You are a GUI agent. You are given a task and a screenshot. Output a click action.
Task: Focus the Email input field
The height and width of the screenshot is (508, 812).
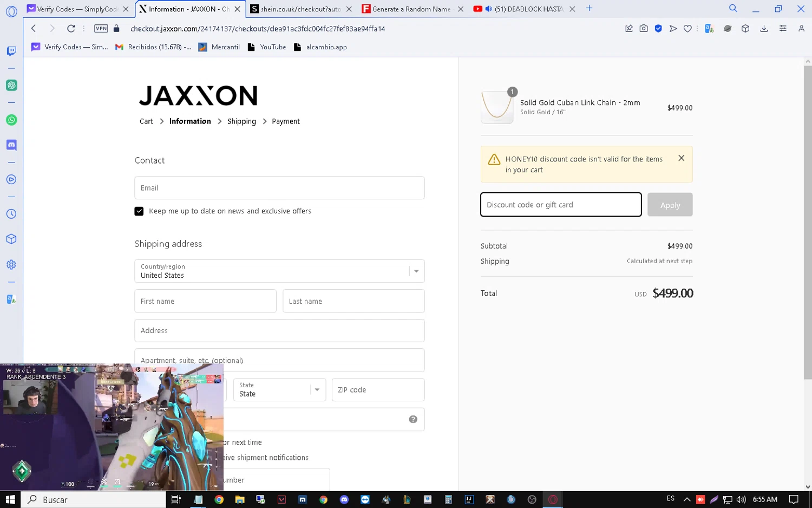[x=279, y=188]
